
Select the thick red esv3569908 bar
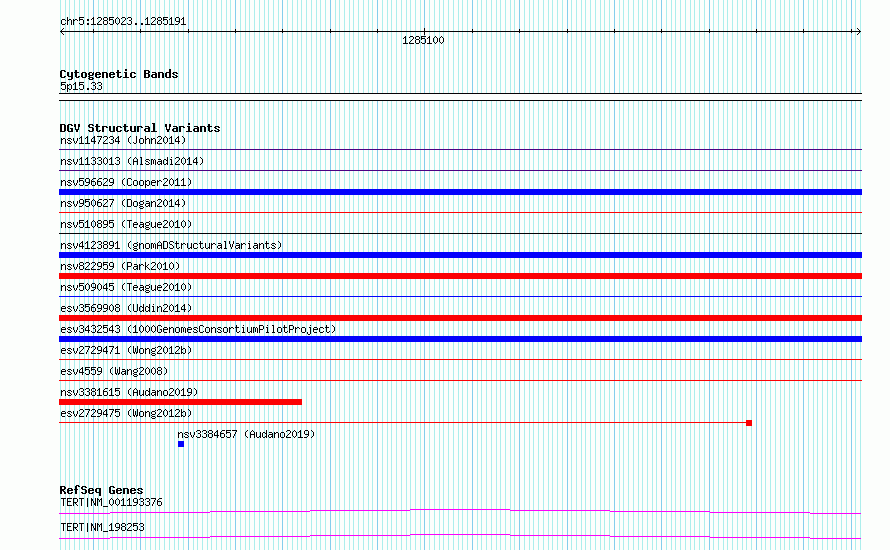(460, 318)
